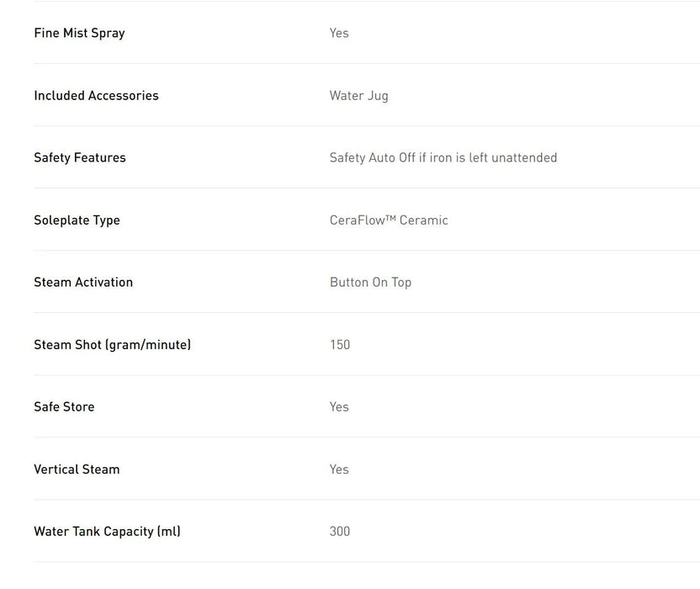Viewport: 700px width, 589px height.
Task: Click the Included Accessories label
Action: (96, 95)
